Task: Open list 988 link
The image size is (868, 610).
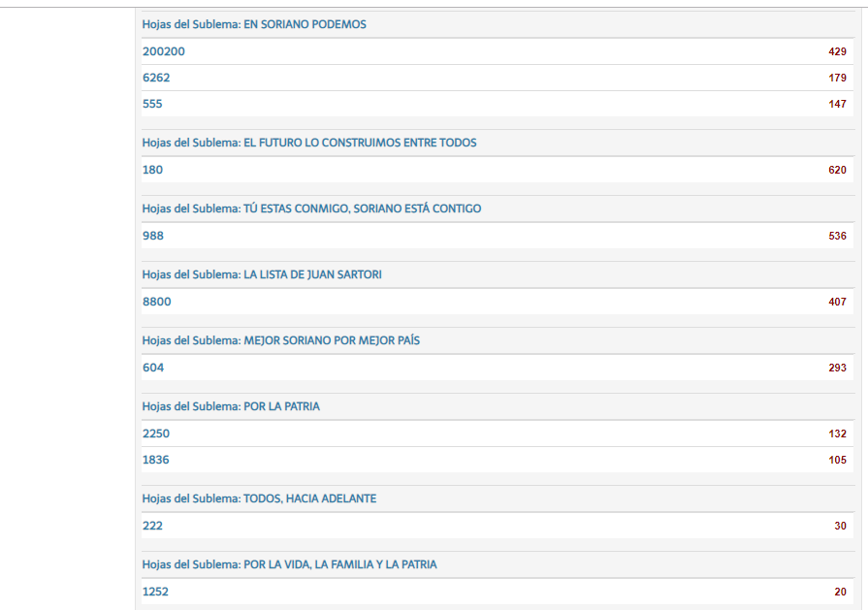Action: (x=152, y=236)
